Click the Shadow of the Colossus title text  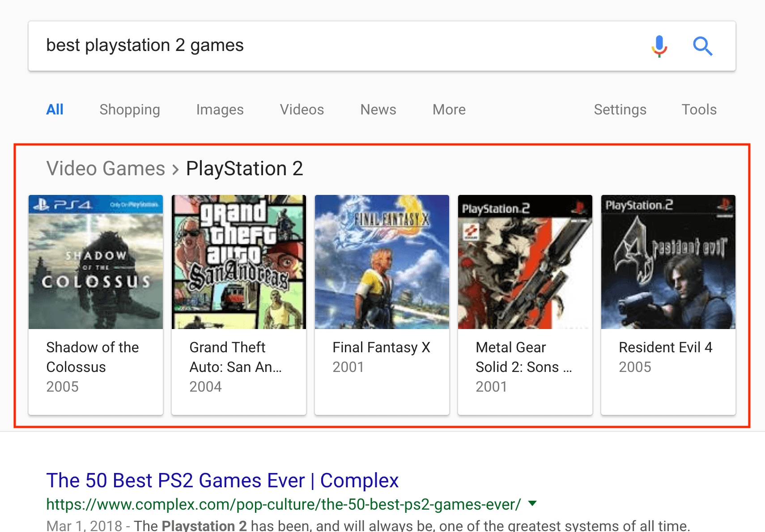tap(93, 357)
